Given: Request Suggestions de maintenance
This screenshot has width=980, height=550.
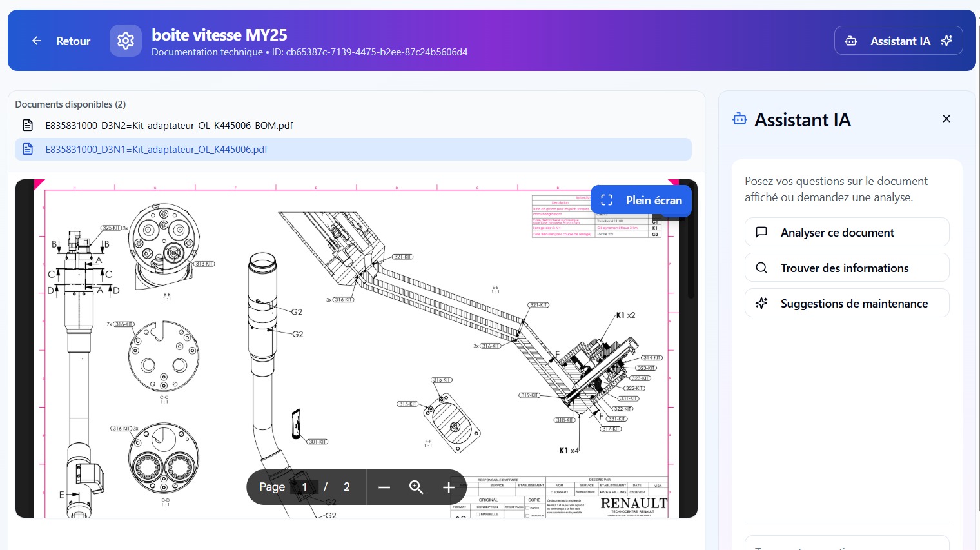Looking at the screenshot, I should point(847,303).
